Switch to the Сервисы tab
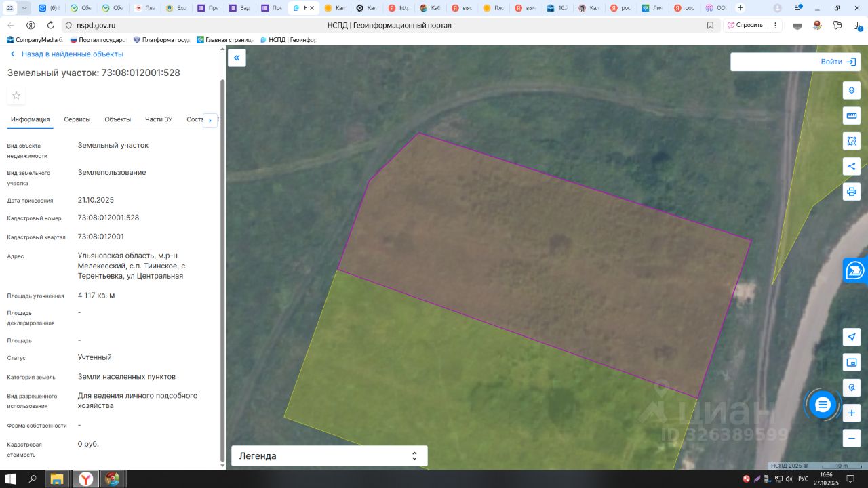Image resolution: width=868 pixels, height=488 pixels. point(77,119)
